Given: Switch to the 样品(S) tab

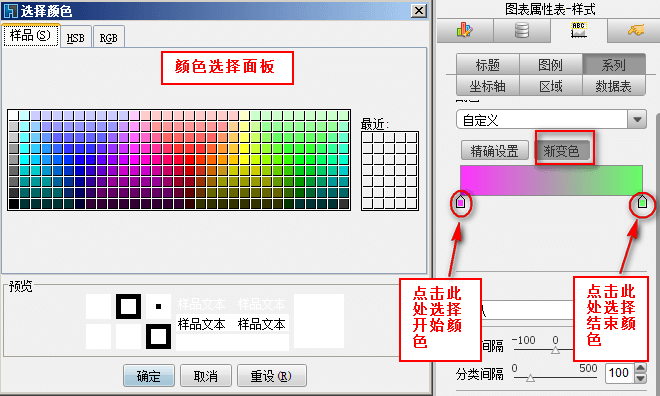Looking at the screenshot, I should pos(31,36).
